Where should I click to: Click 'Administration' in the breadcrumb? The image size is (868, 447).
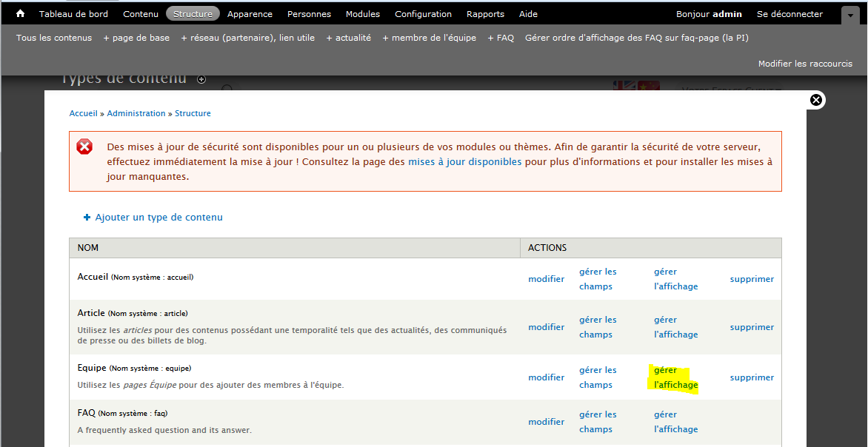136,113
